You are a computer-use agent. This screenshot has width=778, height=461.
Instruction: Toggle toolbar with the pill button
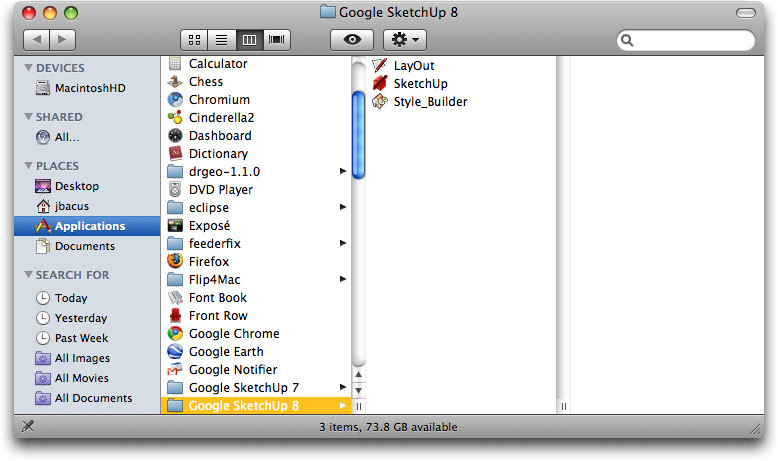tap(745, 13)
